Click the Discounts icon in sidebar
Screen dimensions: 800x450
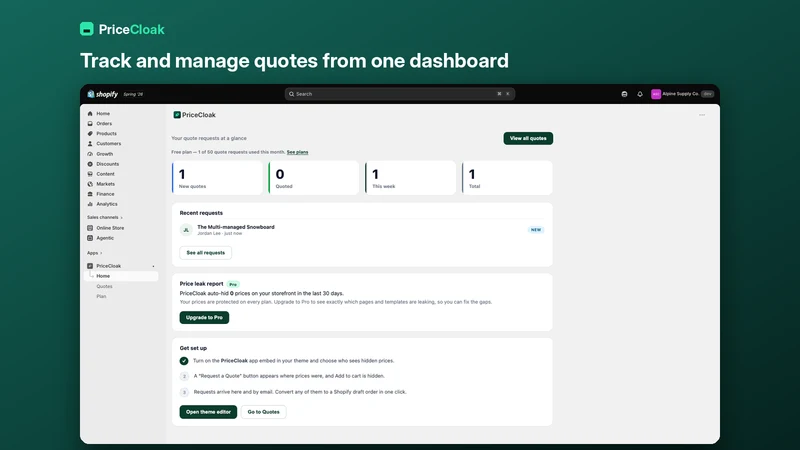[x=90, y=164]
